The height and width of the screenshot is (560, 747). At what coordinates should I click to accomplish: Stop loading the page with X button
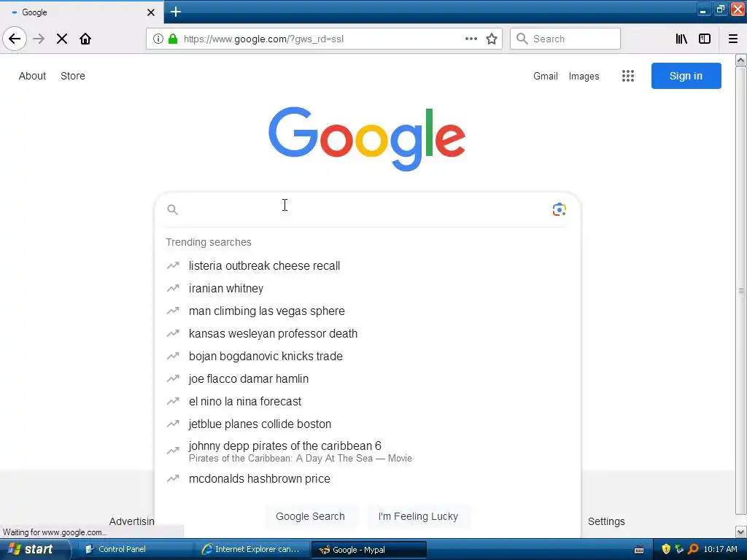(62, 39)
